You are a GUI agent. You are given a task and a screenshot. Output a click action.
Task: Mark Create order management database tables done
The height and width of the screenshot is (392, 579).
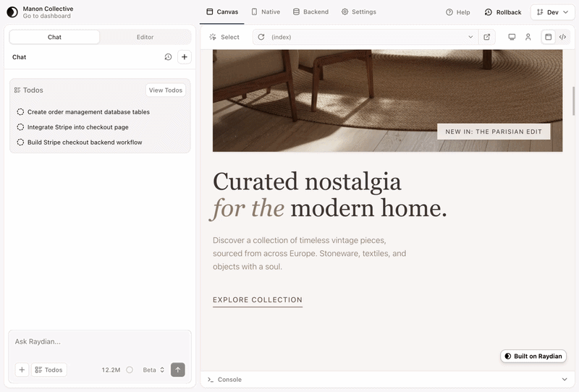pyautogui.click(x=20, y=112)
